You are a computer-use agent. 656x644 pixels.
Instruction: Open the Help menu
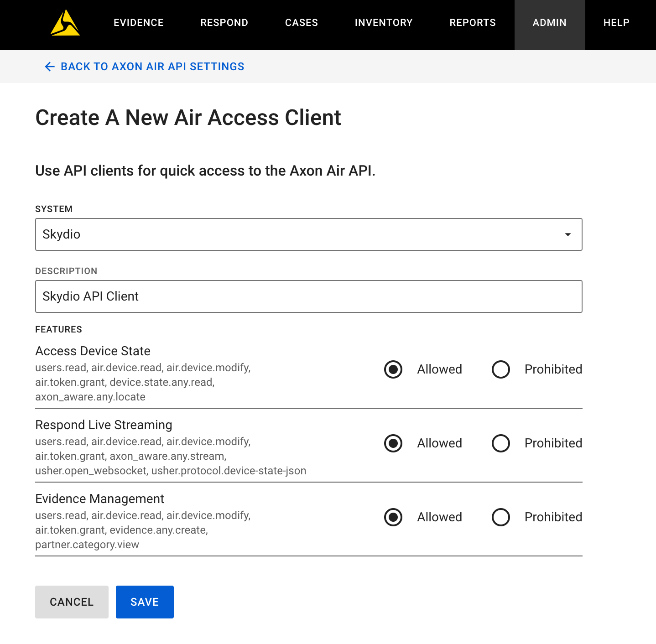pyautogui.click(x=616, y=23)
